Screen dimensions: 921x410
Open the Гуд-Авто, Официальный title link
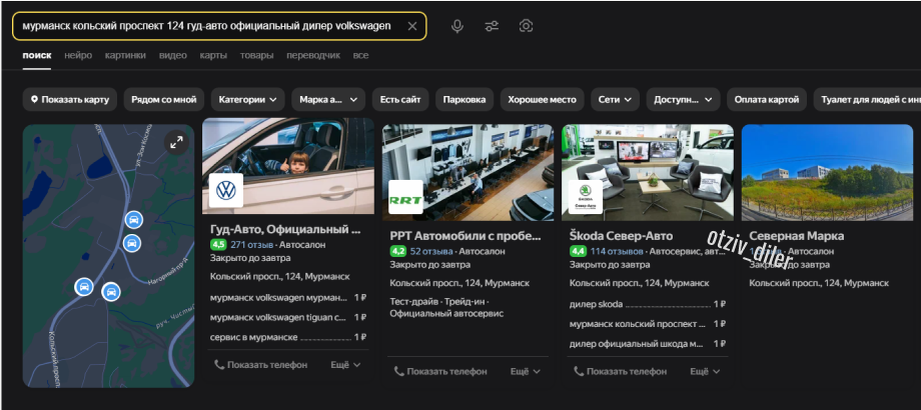[285, 229]
